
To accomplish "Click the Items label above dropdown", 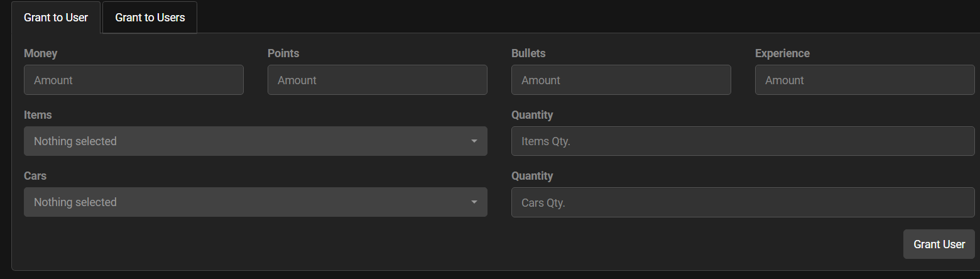I will tap(38, 115).
